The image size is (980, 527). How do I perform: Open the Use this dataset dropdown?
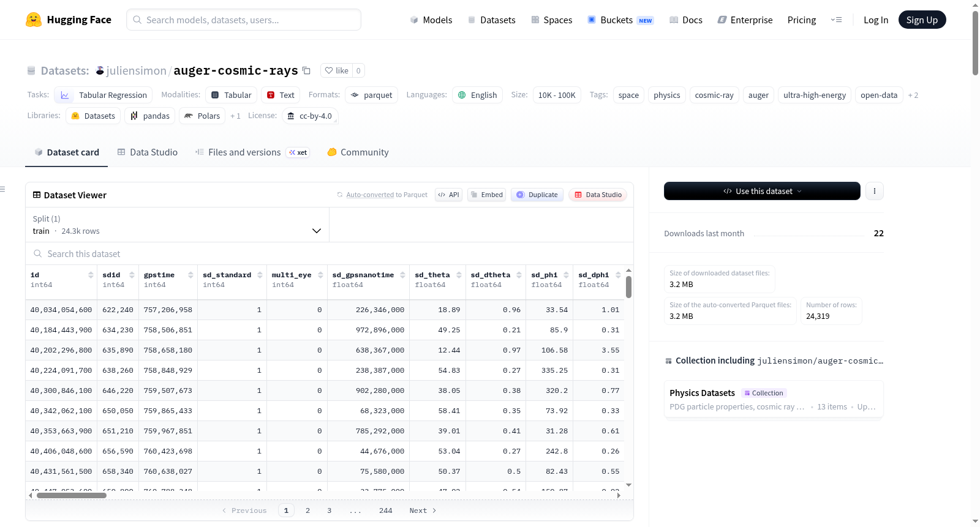(762, 191)
